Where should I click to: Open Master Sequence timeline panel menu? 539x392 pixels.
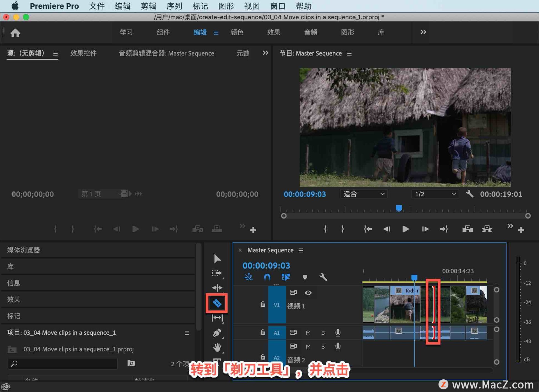[301, 250]
